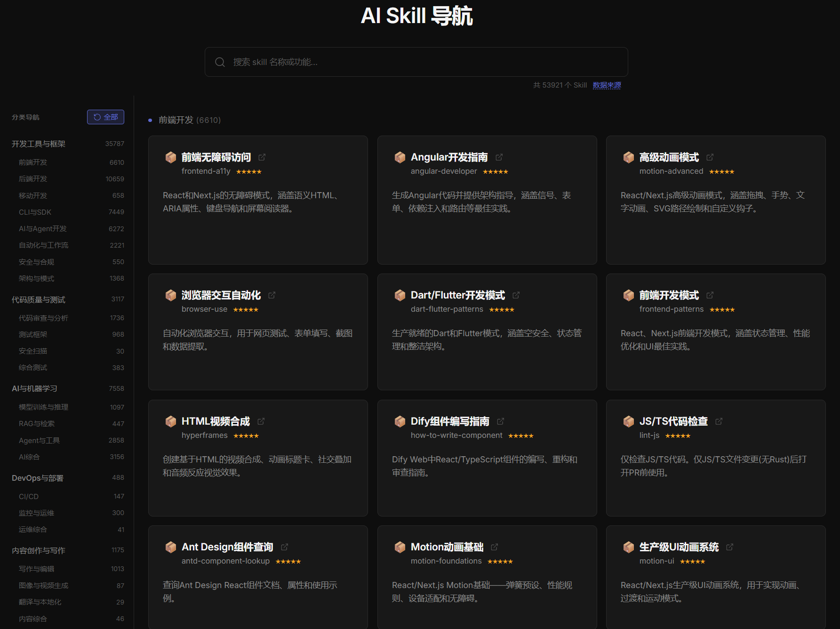Viewport: 840px width, 629px height.
Task: Choose the Agent与工具 subcategory
Action: click(71, 440)
